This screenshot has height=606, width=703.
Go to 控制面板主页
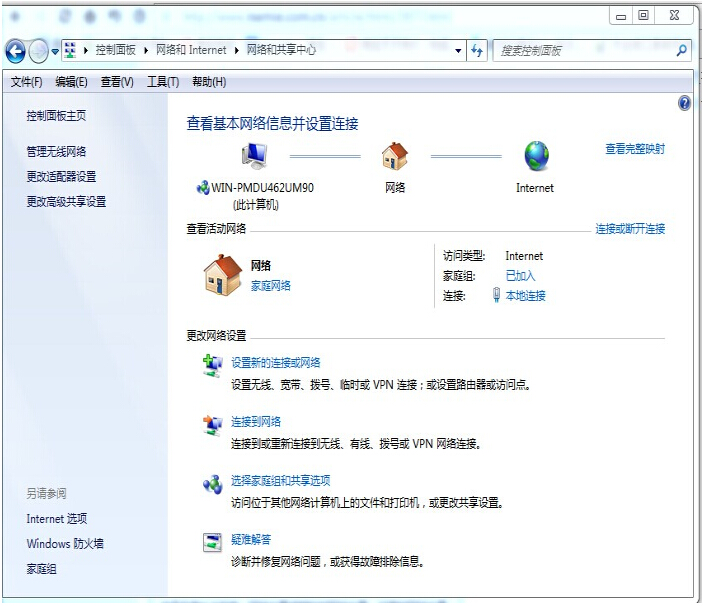click(x=56, y=116)
